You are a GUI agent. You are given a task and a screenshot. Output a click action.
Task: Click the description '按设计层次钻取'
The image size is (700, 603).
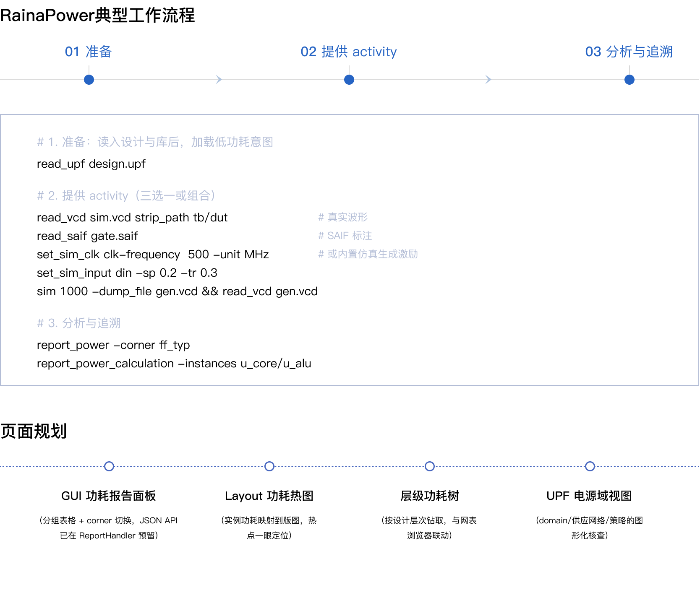click(429, 528)
